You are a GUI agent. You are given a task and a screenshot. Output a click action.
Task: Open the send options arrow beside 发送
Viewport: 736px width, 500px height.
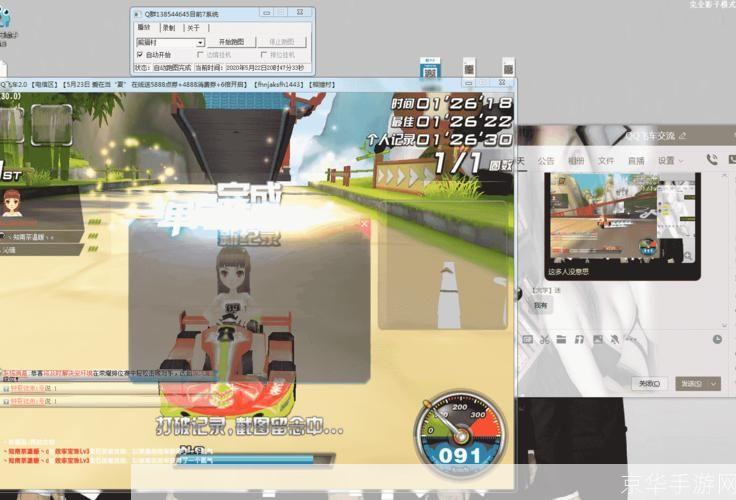click(714, 384)
